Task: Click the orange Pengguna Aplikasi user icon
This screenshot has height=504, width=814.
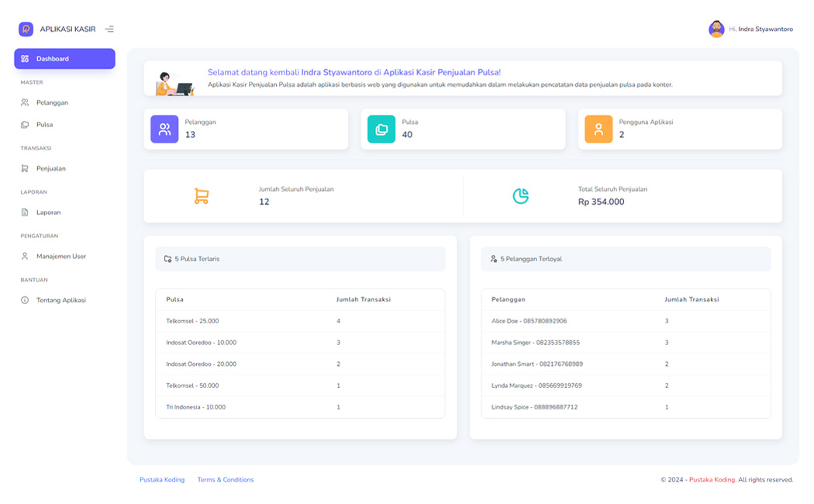Action: [x=598, y=129]
